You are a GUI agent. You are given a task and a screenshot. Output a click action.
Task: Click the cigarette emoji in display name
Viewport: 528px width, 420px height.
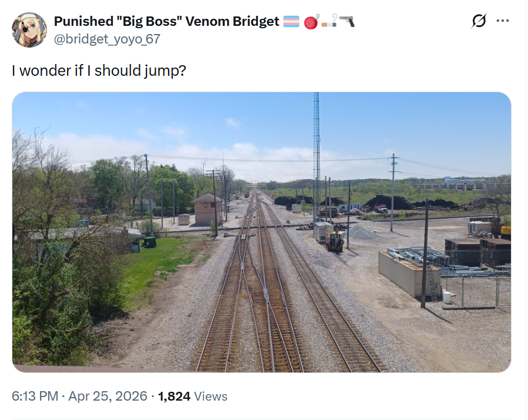[x=329, y=22]
